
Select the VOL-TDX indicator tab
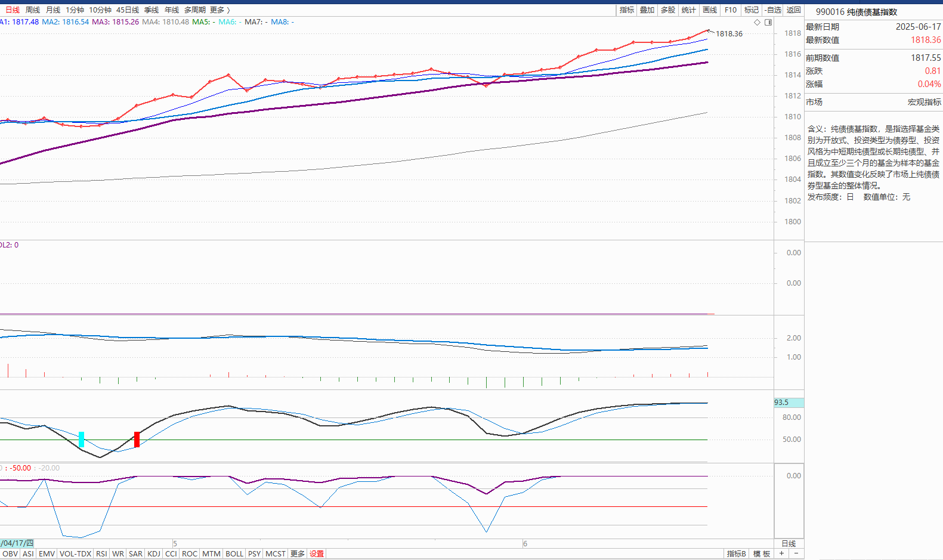pyautogui.click(x=76, y=554)
